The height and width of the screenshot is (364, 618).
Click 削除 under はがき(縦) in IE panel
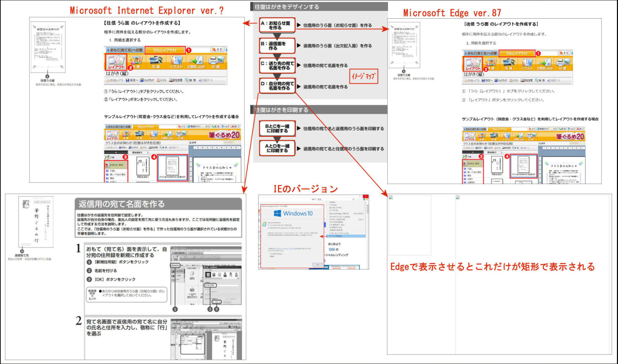tap(161, 81)
